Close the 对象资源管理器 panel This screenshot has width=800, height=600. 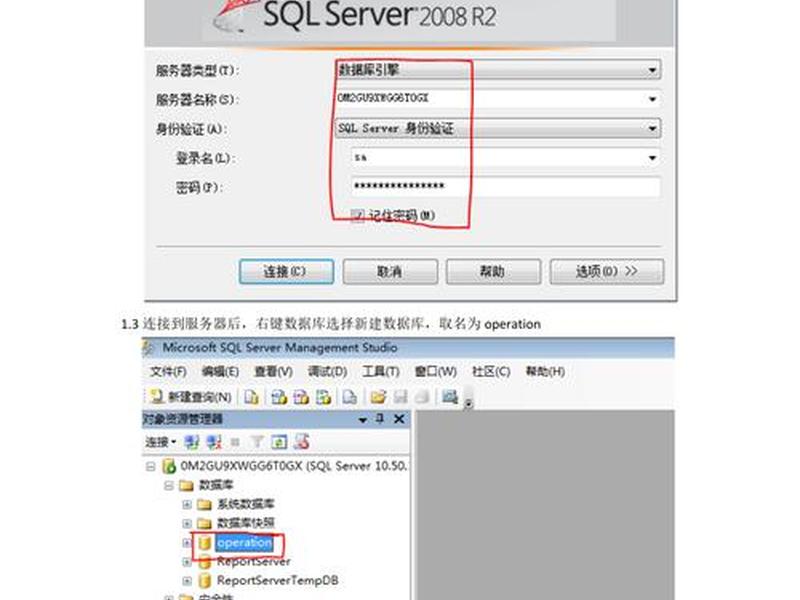coord(399,419)
